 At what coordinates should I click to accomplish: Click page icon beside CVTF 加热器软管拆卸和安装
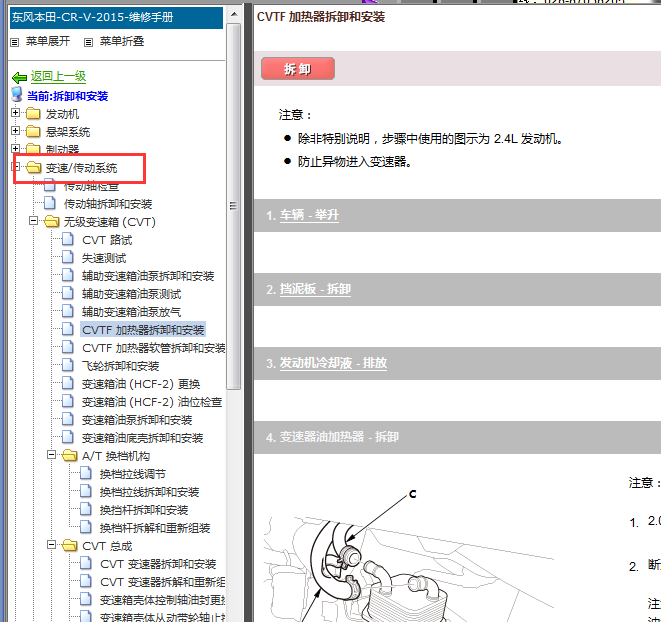point(68,347)
